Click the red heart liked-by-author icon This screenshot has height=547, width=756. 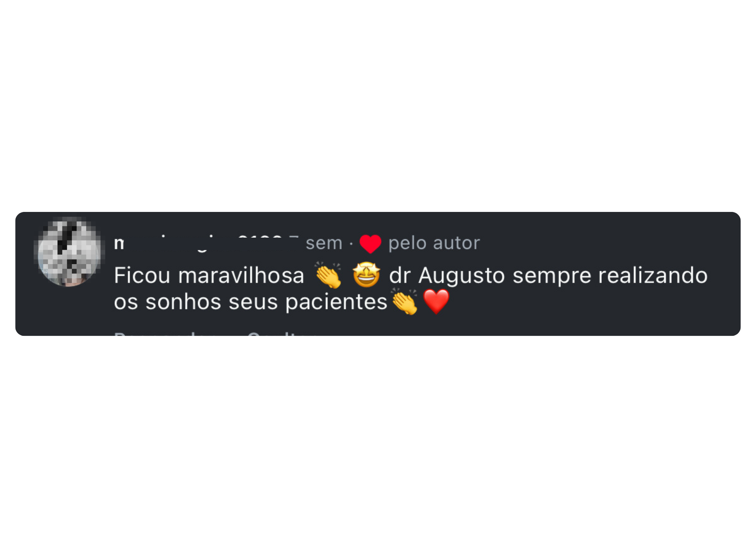tap(370, 244)
